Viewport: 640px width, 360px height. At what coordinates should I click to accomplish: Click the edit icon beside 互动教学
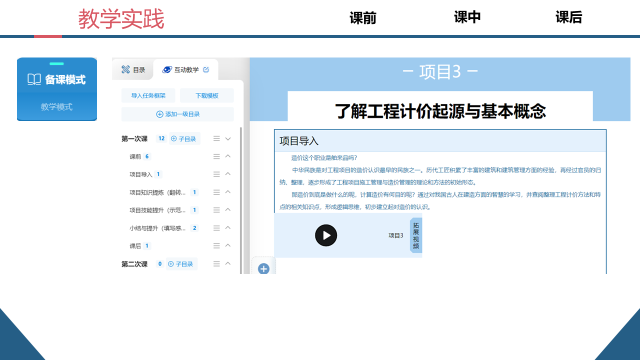coord(206,70)
